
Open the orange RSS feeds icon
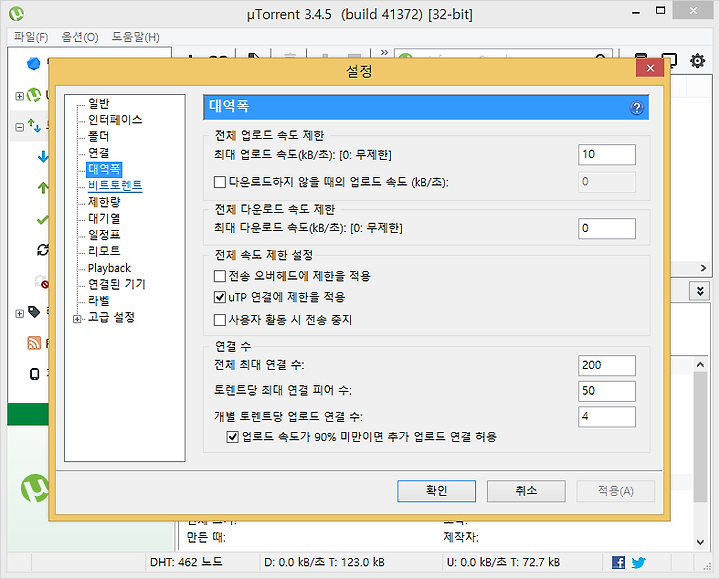coord(34,343)
